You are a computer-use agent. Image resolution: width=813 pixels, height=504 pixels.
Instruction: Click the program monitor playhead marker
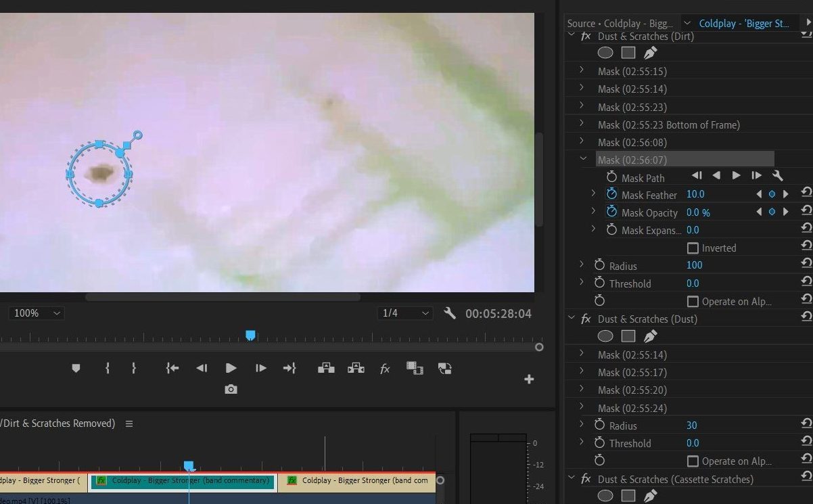pos(250,336)
